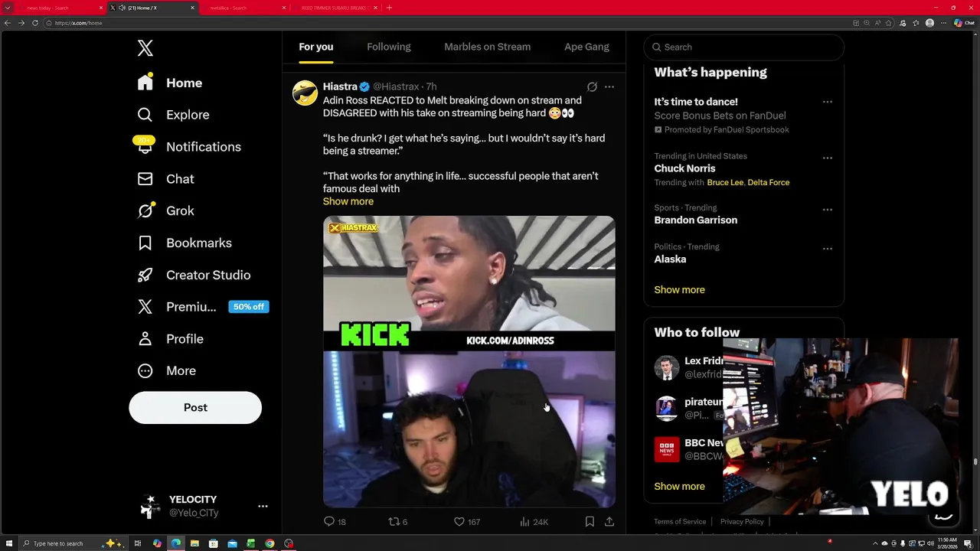This screenshot has height=551, width=980.
Task: Open Edge settings and more menu
Action: pos(942,23)
